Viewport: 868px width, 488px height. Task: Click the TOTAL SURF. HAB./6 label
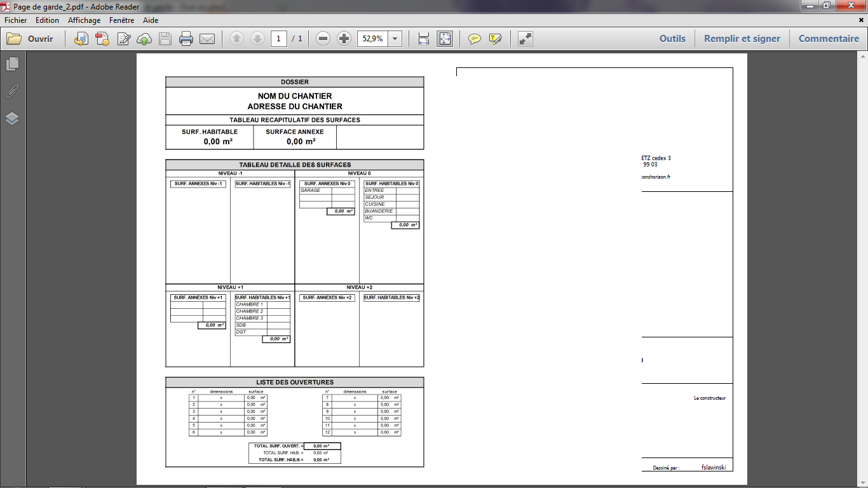coord(281,459)
